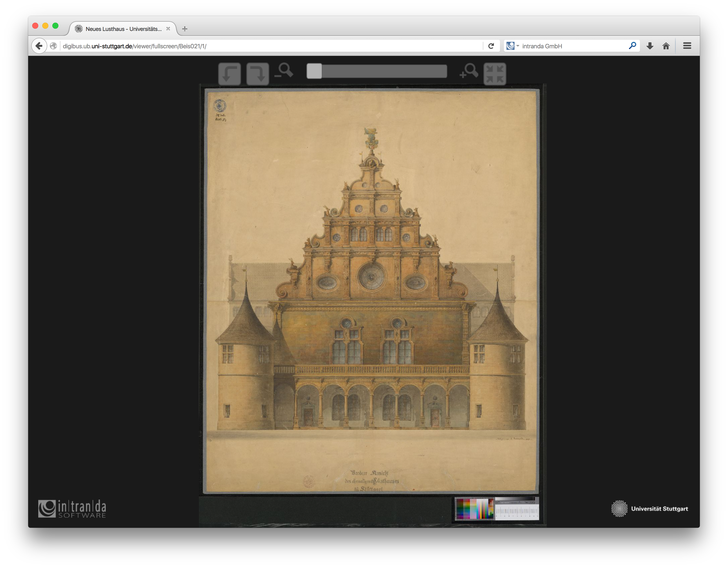Exit fullscreen view with the arrows icon
This screenshot has height=568, width=728.
[495, 74]
